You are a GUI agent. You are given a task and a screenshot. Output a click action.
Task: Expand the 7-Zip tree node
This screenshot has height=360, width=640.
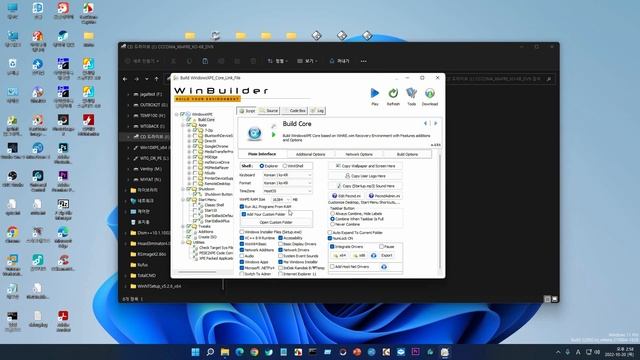pyautogui.click(x=189, y=130)
